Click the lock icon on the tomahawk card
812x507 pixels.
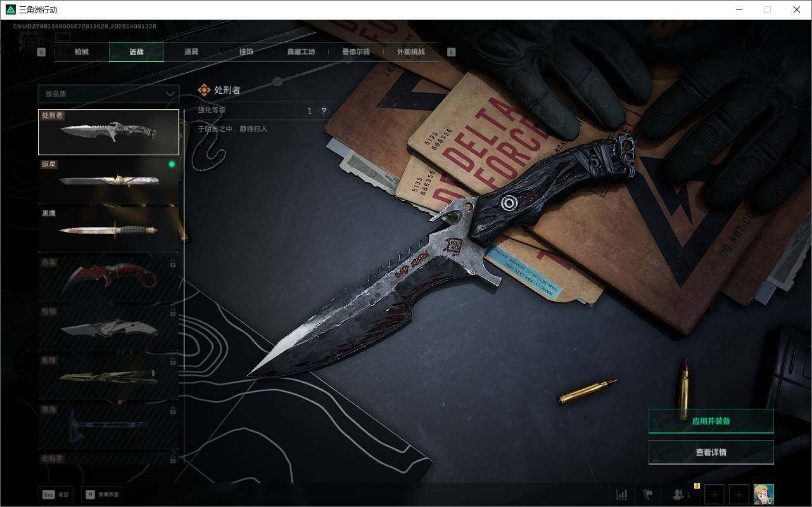tap(173, 411)
